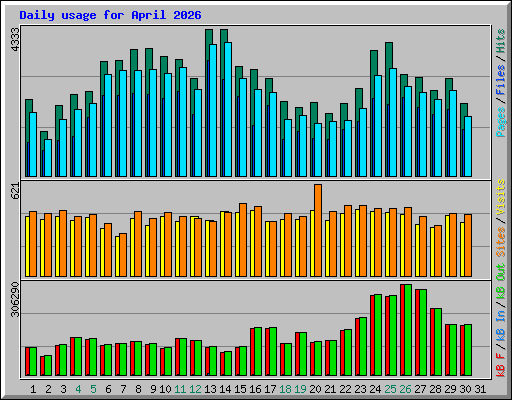512x400 pixels.
Task: Click day 4 weekend label
Action: tap(78, 389)
